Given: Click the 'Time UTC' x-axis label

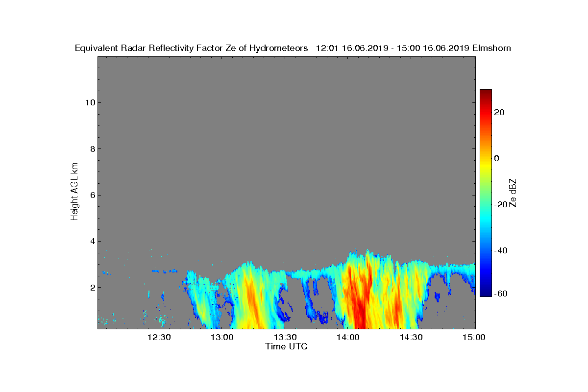Looking at the screenshot, I should (x=287, y=346).
